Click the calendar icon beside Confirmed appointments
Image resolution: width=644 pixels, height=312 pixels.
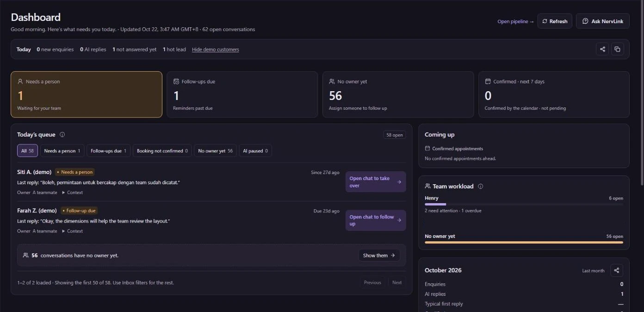point(427,149)
